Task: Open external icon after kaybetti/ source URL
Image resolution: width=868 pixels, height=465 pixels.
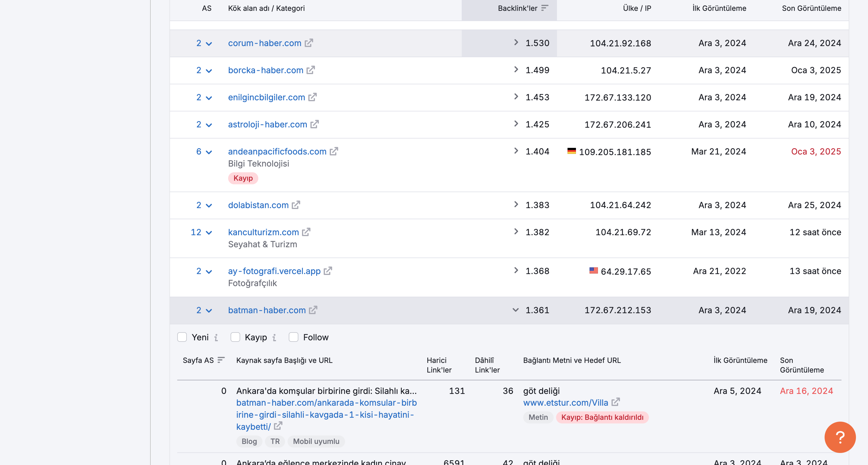Action: click(278, 426)
